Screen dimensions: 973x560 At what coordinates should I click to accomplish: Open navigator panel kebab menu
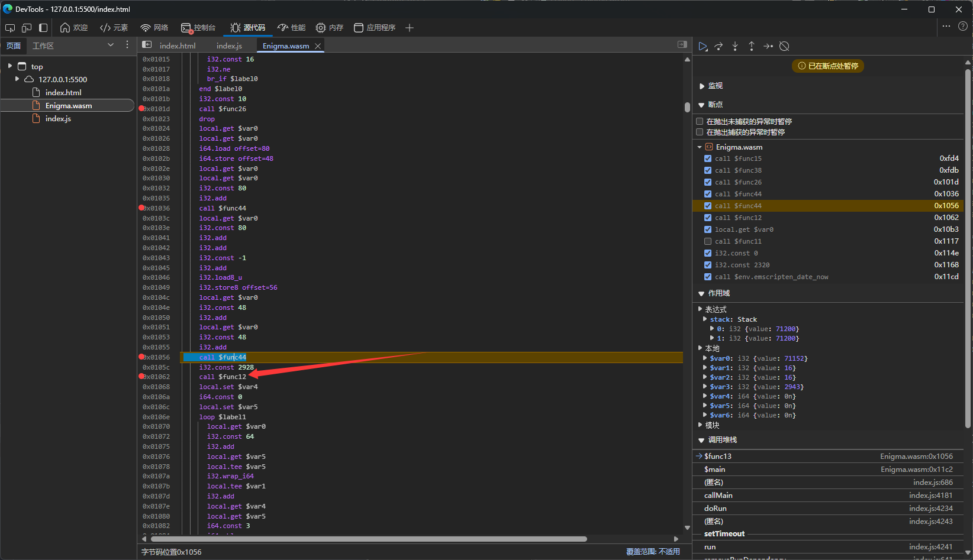tap(127, 45)
